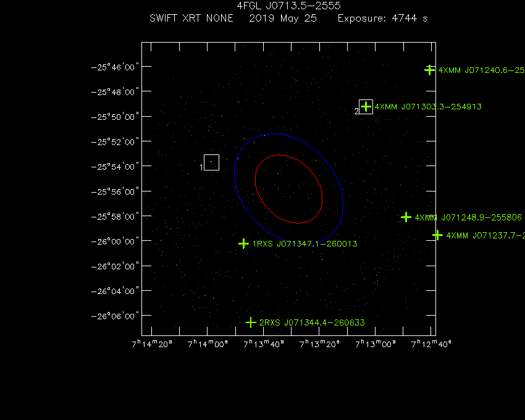525x420 pixels.
Task: Click the 7h14m00s right ascension label
Action: tap(208, 344)
